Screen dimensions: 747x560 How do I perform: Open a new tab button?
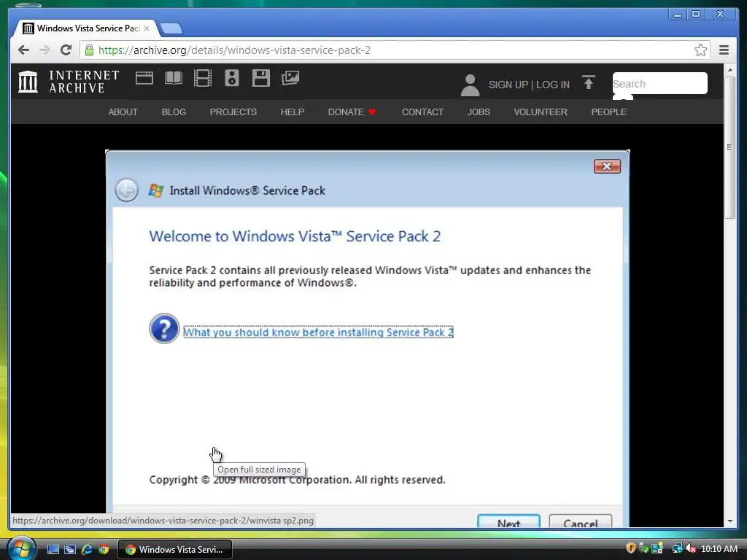171,28
